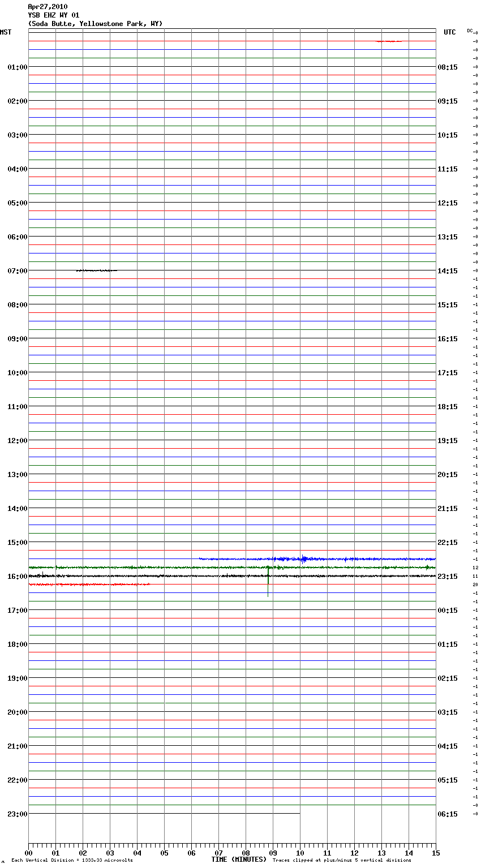Viewport: 481px width, 868px height.
Task: Click the "MST" timezone label
Action: coord(6,32)
